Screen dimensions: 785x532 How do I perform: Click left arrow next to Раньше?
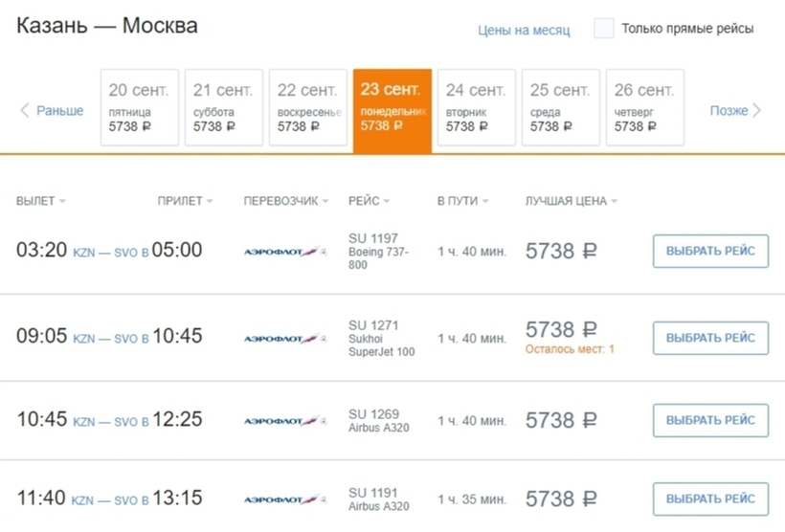(x=25, y=111)
